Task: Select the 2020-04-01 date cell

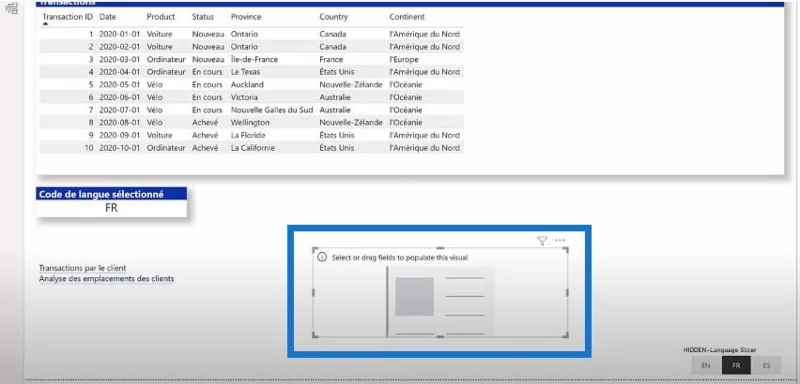Action: coord(120,72)
